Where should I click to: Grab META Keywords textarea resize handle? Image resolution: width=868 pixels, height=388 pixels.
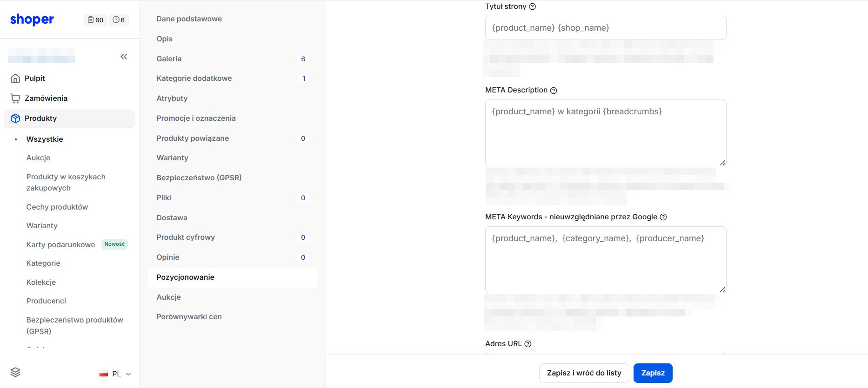pyautogui.click(x=722, y=289)
